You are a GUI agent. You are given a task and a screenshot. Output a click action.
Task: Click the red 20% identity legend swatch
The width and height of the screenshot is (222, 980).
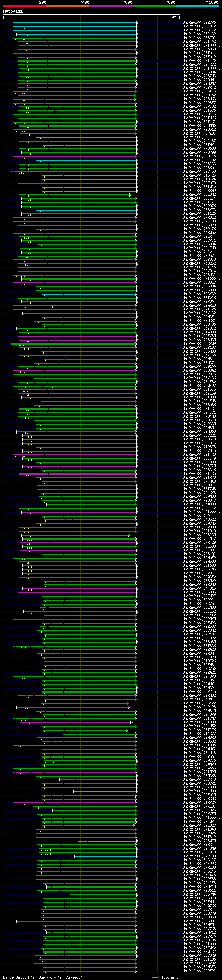pyautogui.click(x=25, y=6)
